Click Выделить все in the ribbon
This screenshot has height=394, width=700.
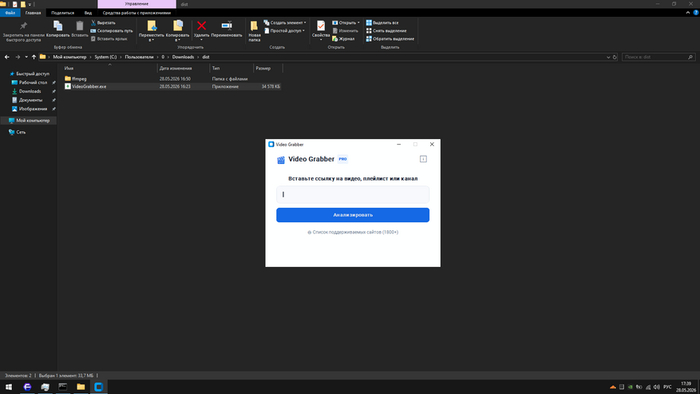382,23
